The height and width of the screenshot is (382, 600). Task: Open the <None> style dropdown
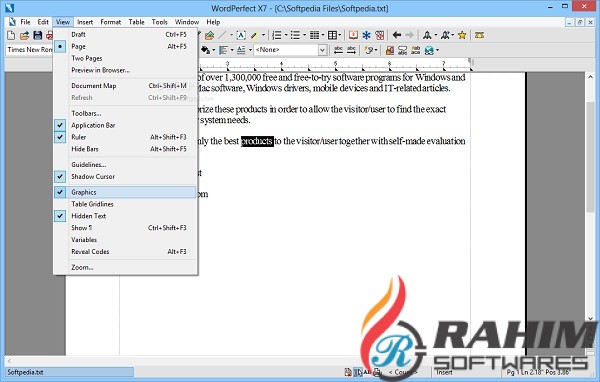322,50
